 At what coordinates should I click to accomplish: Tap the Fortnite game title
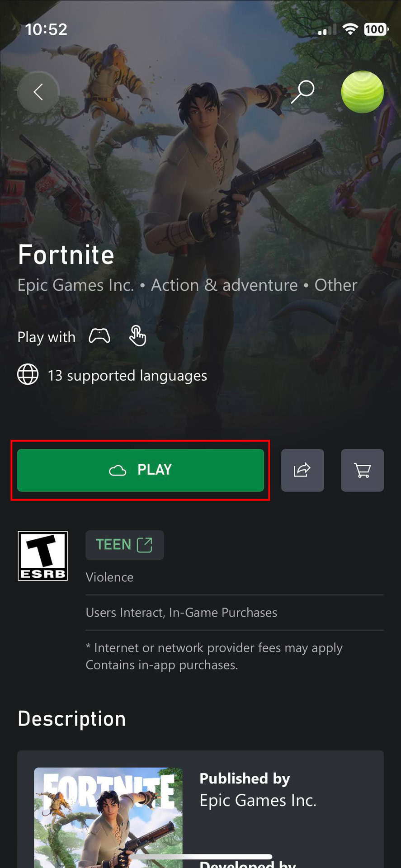coord(66,255)
